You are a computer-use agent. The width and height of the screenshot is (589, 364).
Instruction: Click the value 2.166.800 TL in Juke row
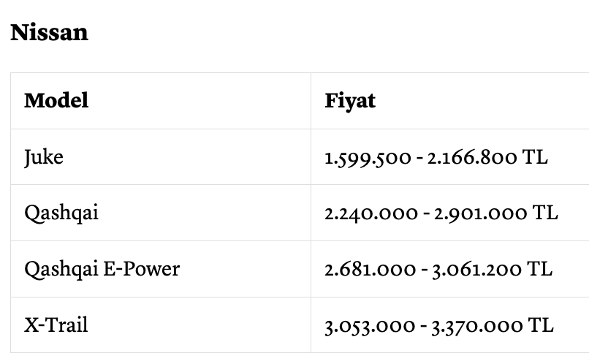pos(487,158)
